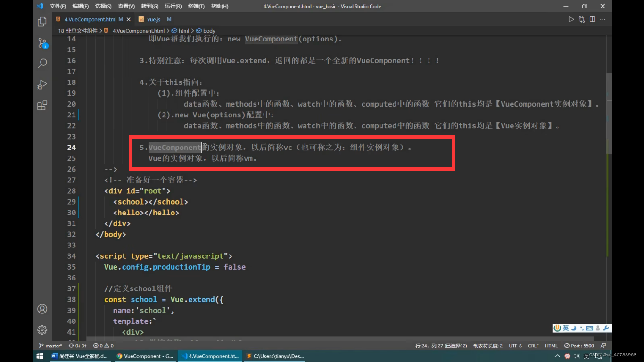644x362 pixels.
Task: Open the Run and Debug view
Action: (x=42, y=84)
